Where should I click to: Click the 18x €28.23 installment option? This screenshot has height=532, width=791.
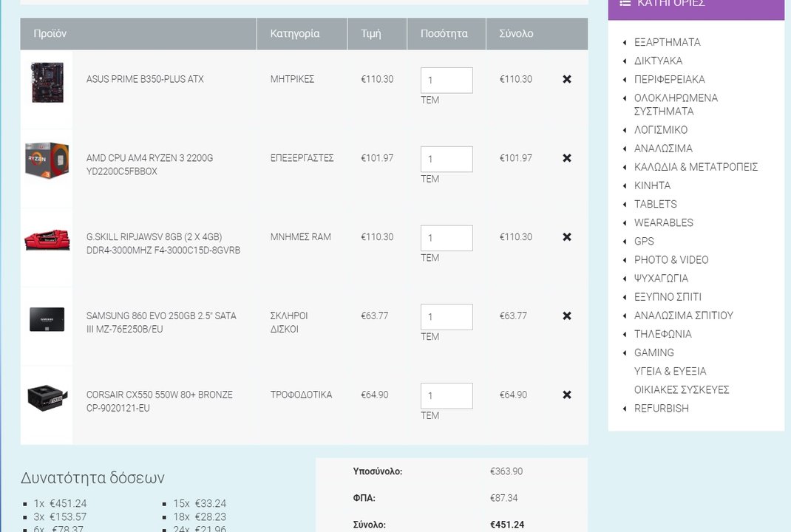pos(200,517)
